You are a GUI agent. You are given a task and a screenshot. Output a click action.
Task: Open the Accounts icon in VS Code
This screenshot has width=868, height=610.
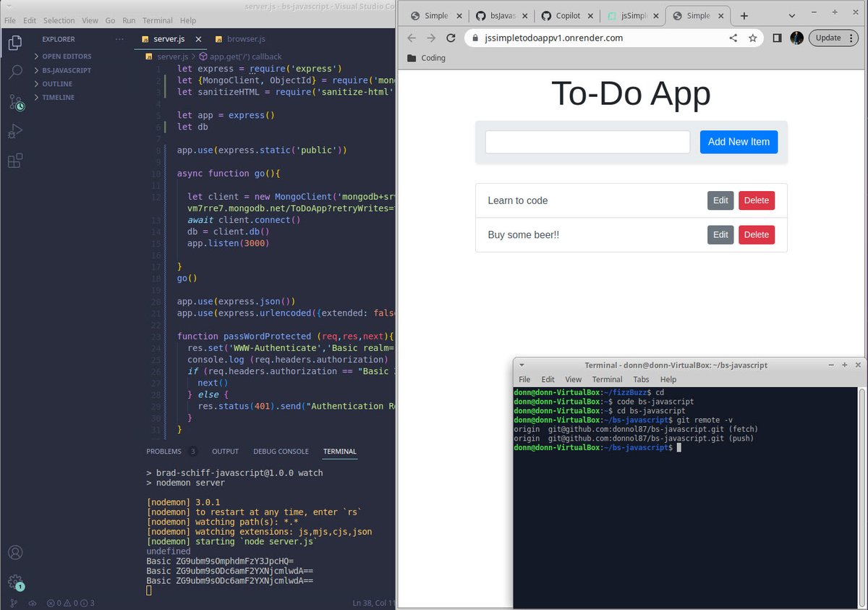pyautogui.click(x=15, y=553)
